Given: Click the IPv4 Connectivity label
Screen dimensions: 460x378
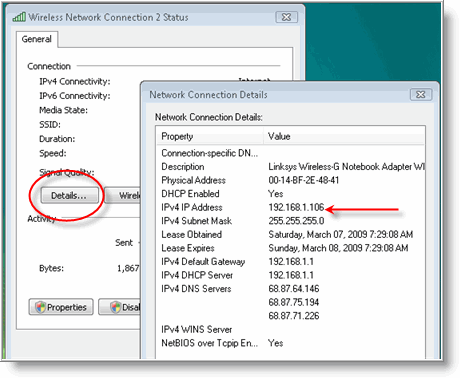Looking at the screenshot, I should [x=75, y=81].
